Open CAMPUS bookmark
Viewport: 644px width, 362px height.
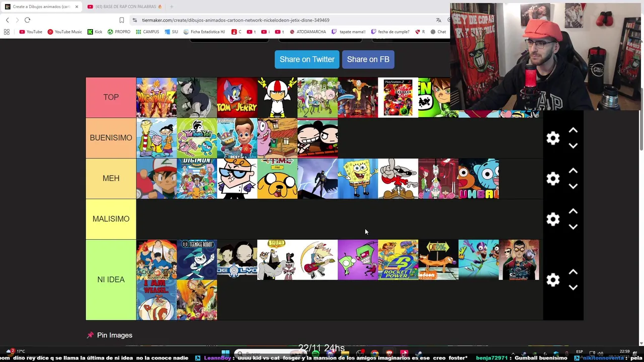click(147, 32)
